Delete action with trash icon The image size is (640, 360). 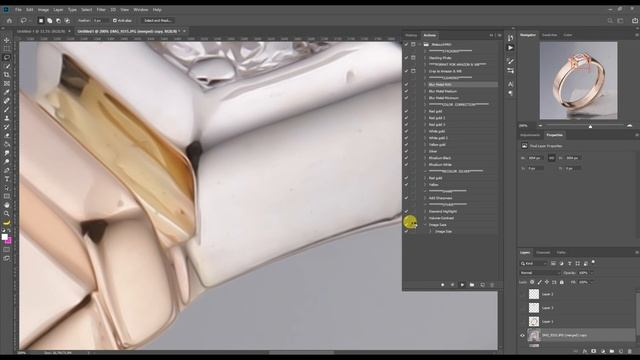pyautogui.click(x=492, y=285)
